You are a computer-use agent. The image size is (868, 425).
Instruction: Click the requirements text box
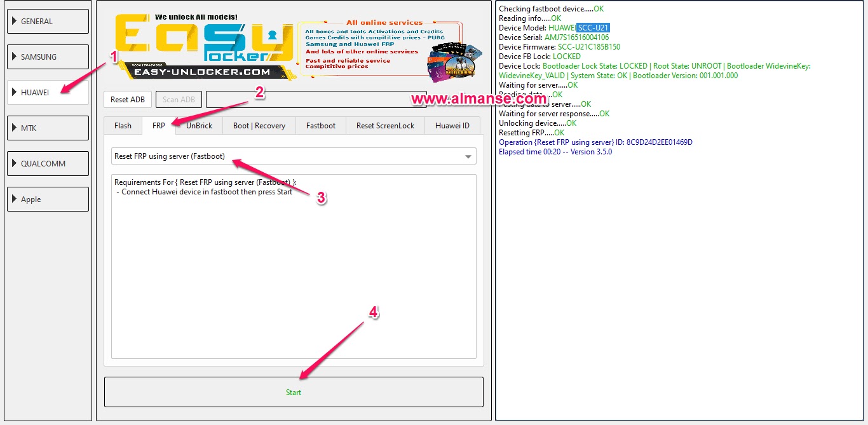(x=294, y=266)
